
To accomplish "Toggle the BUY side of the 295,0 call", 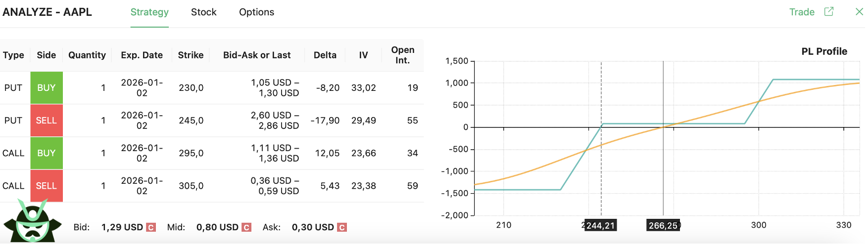I will coord(47,153).
